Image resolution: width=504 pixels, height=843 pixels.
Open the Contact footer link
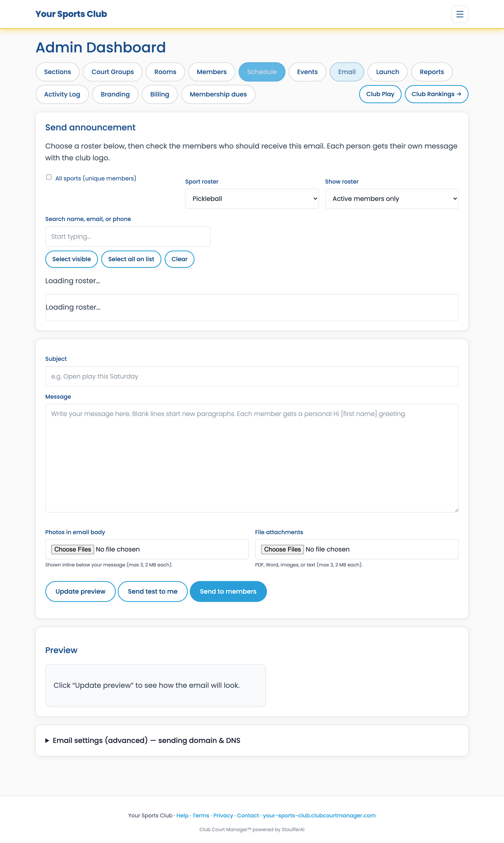[248, 815]
